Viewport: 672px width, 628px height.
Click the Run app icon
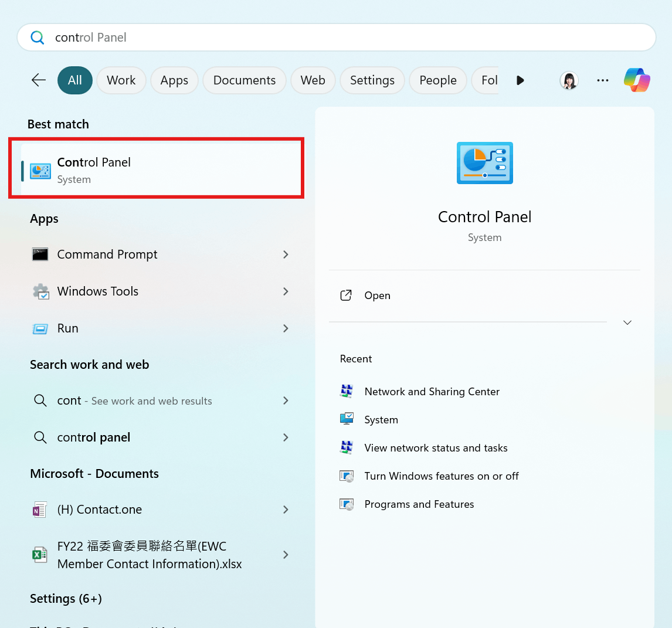(40, 329)
